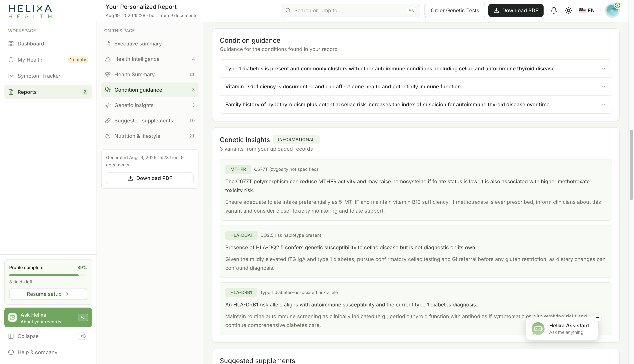This screenshot has height=364, width=634.
Task: Open Reports in sidebar
Action: [48, 92]
